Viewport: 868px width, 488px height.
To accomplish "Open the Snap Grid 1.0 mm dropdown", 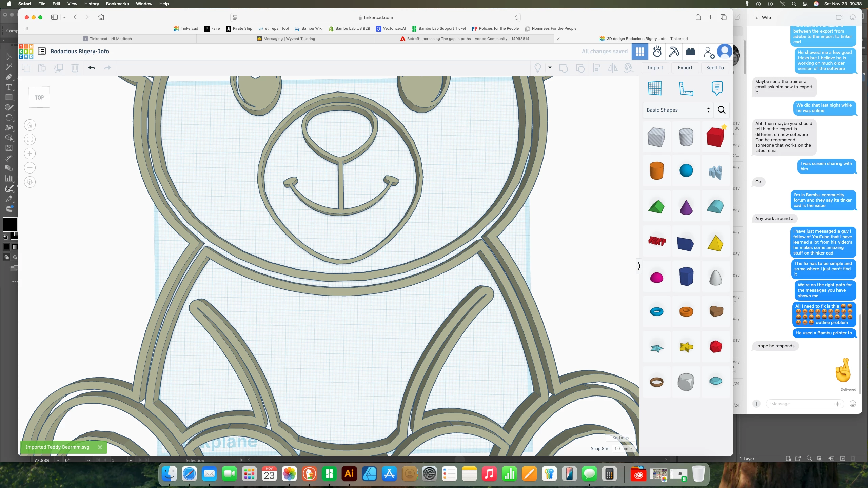I will (624, 448).
